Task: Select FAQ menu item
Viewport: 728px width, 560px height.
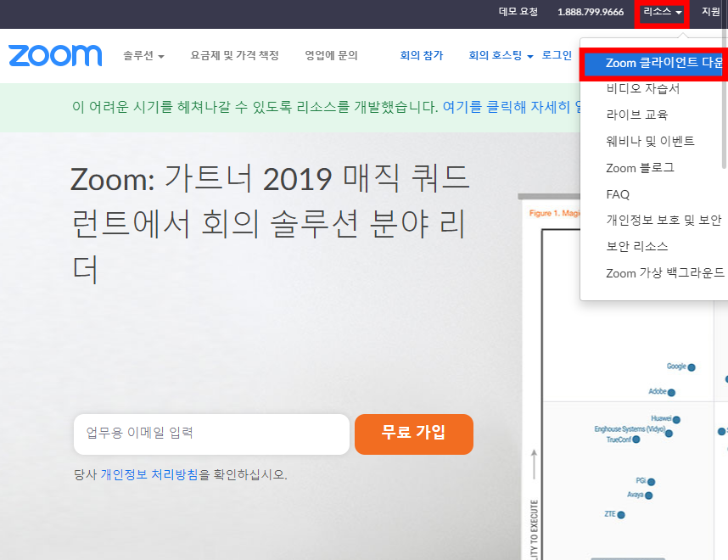Action: tap(618, 194)
